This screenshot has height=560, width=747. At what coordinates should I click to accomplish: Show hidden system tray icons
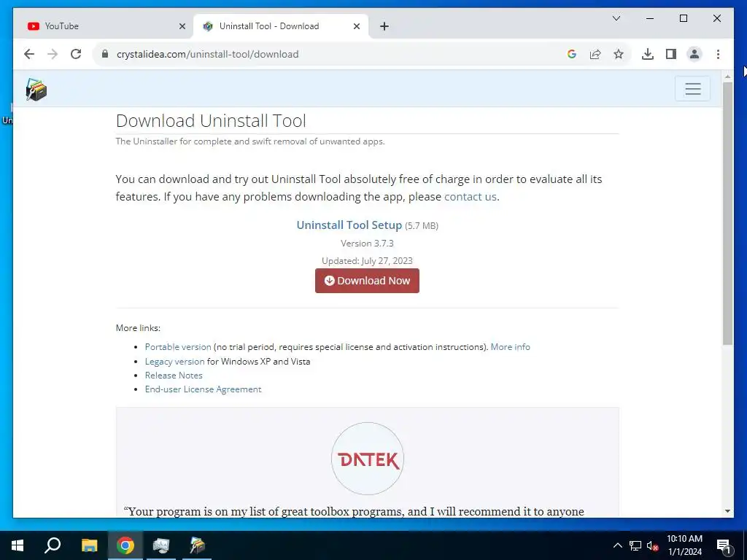[617, 545]
